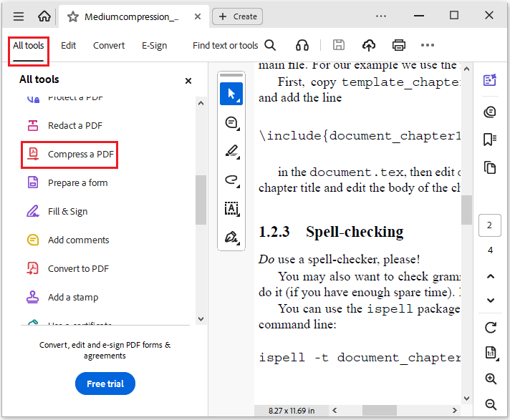
Task: Open the Add a stamp tool
Action: click(62, 297)
